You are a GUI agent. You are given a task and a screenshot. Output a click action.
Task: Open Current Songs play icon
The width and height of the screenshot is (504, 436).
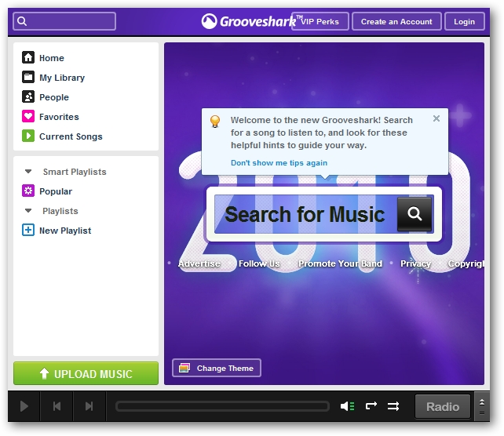[x=28, y=136]
